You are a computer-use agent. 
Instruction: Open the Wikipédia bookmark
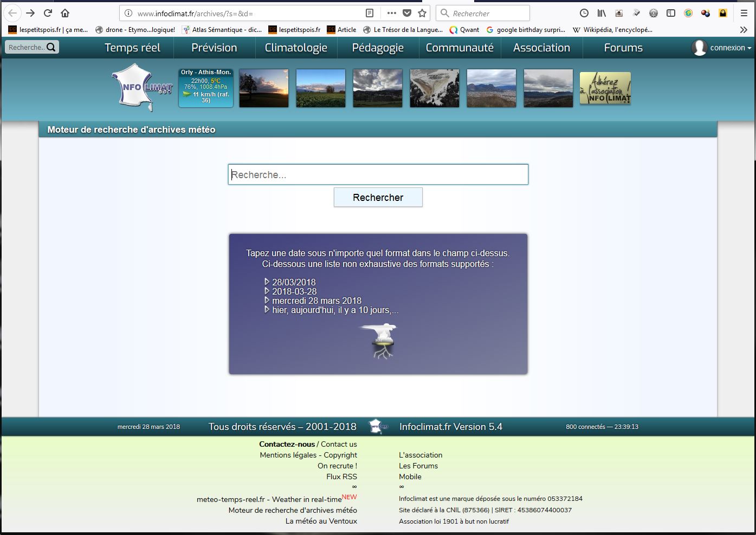(612, 30)
